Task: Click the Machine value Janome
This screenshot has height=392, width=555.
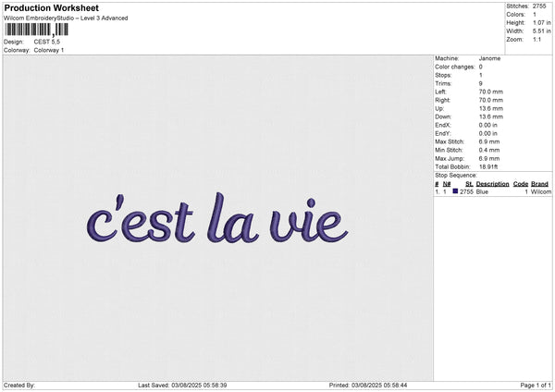Action: pyautogui.click(x=489, y=59)
